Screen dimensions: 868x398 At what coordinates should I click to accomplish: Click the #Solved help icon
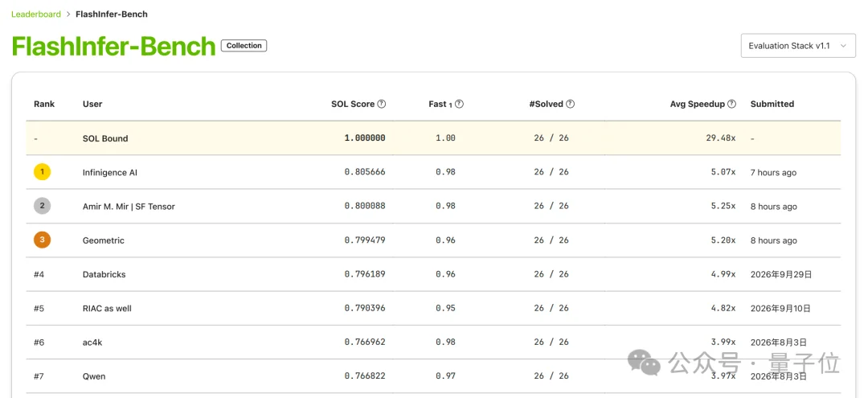coord(570,104)
